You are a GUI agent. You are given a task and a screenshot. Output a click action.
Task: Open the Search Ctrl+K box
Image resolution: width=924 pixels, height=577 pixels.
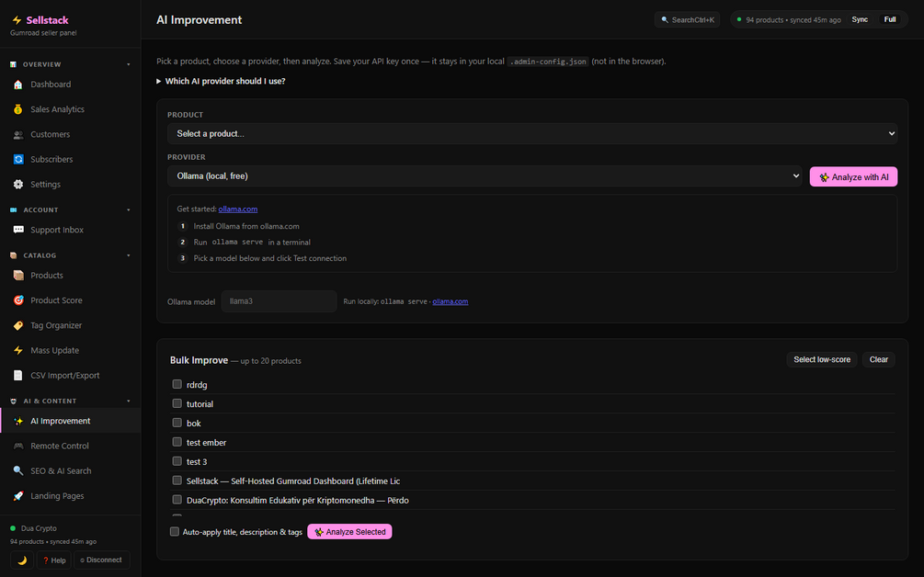[x=687, y=20]
